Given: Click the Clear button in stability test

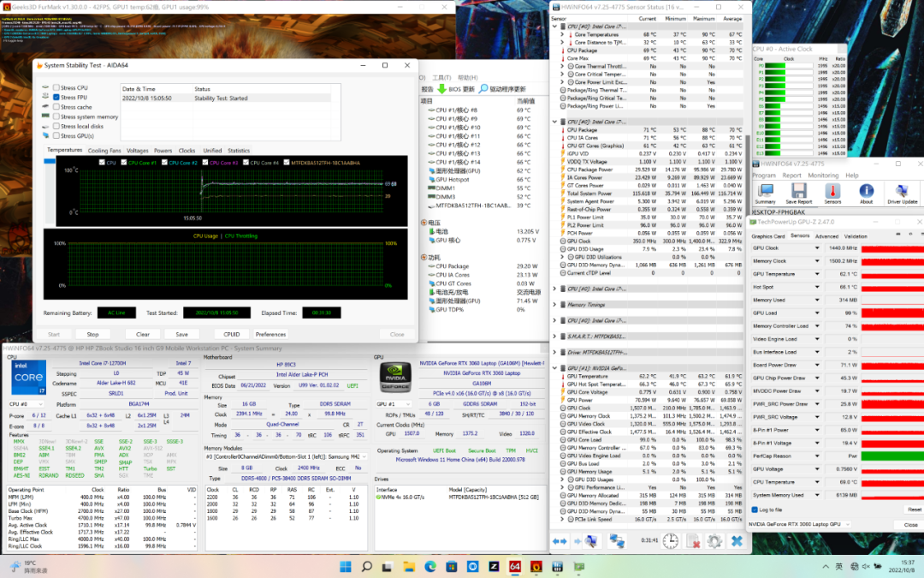Looking at the screenshot, I should point(143,335).
